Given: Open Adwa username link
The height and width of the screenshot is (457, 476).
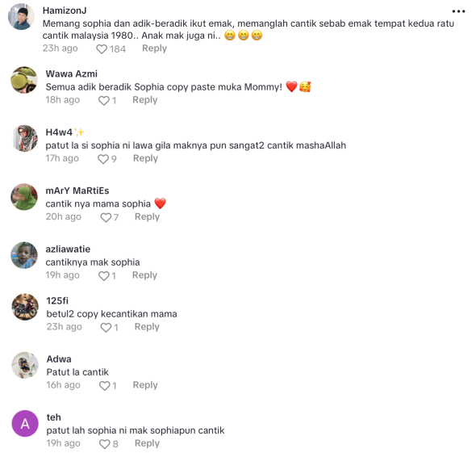Looking at the screenshot, I should pos(59,359).
